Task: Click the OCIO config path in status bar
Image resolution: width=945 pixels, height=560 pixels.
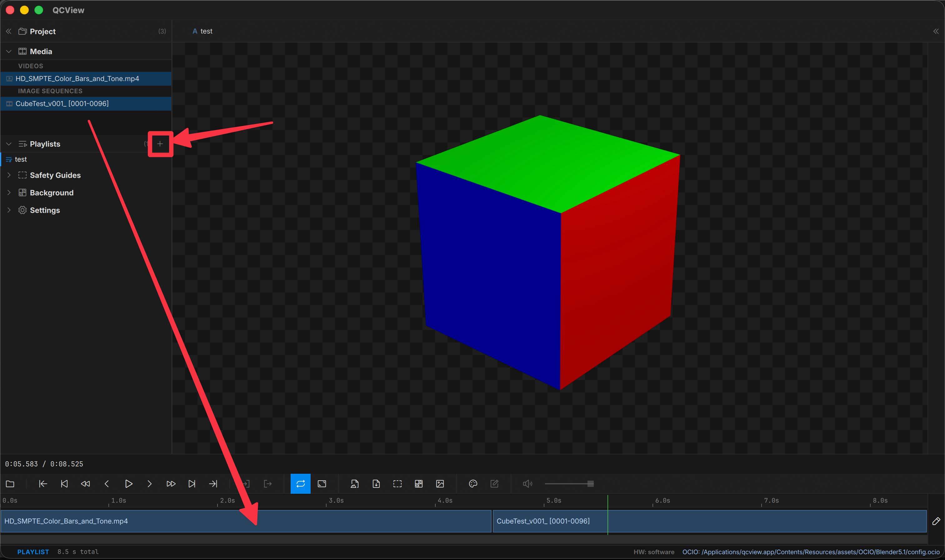Action: coord(811,552)
